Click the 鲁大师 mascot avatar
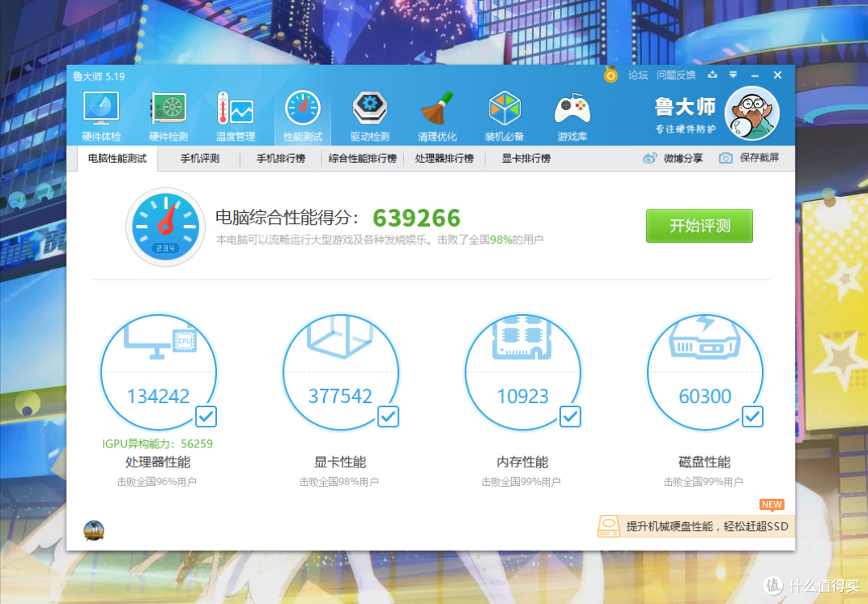 751,113
